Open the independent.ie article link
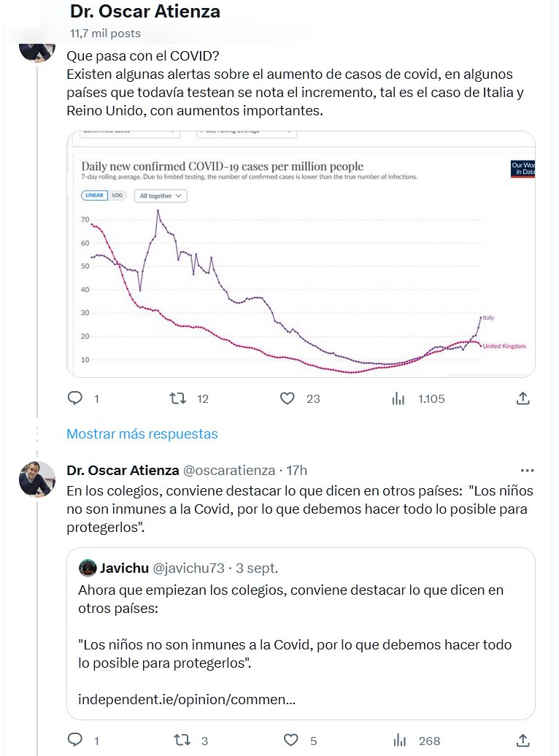559x756 pixels. point(186,700)
